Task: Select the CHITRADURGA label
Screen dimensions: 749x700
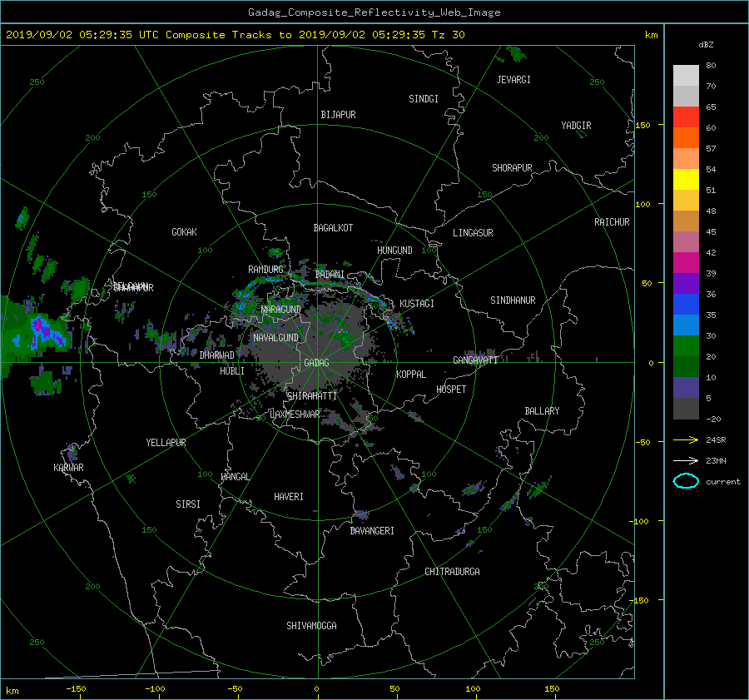Action: coord(452,572)
